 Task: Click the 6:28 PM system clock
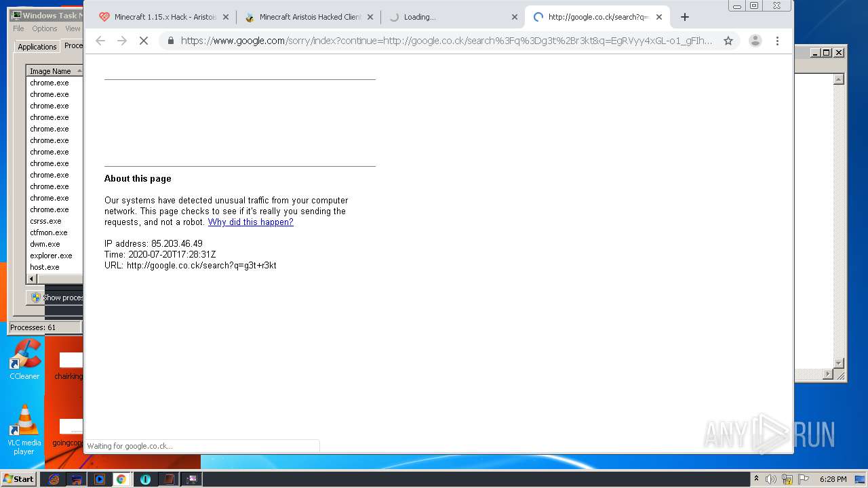833,479
